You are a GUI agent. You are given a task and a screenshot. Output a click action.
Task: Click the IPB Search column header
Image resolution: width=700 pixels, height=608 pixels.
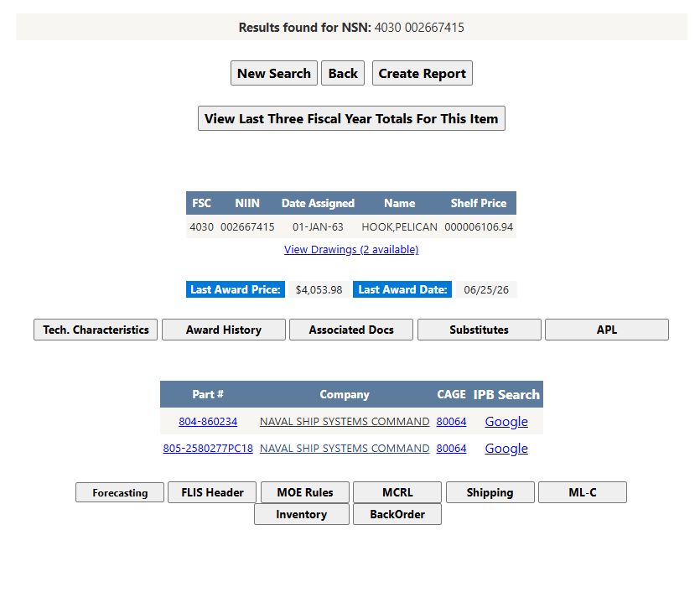click(506, 394)
